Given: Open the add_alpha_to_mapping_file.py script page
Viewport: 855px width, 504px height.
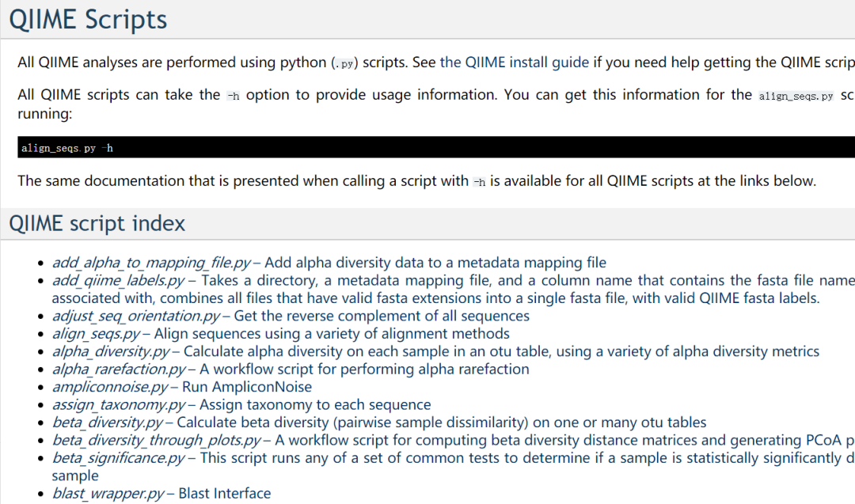Looking at the screenshot, I should pyautogui.click(x=151, y=263).
